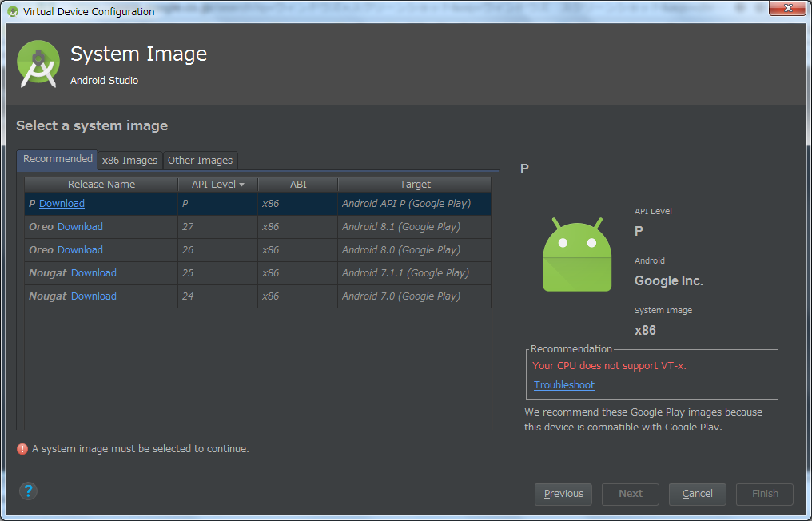Image resolution: width=812 pixels, height=521 pixels.
Task: Download the P system image
Action: [62, 204]
